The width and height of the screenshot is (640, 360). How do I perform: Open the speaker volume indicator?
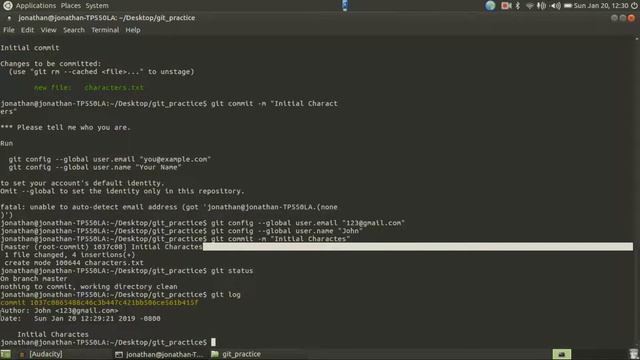[556, 5]
